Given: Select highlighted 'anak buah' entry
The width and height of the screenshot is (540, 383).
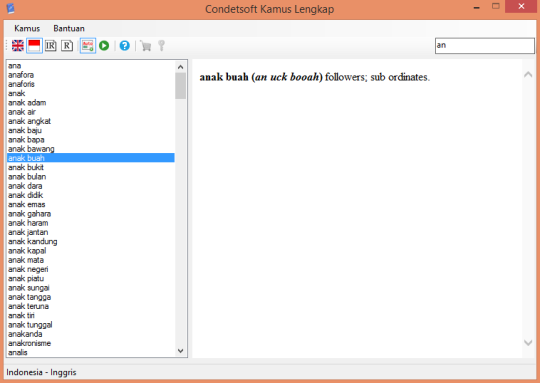Looking at the screenshot, I should coord(91,158).
